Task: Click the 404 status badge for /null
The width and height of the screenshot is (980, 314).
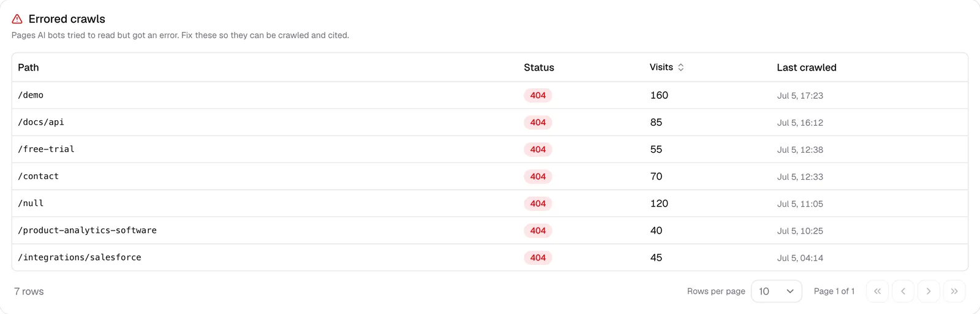Action: coord(538,204)
